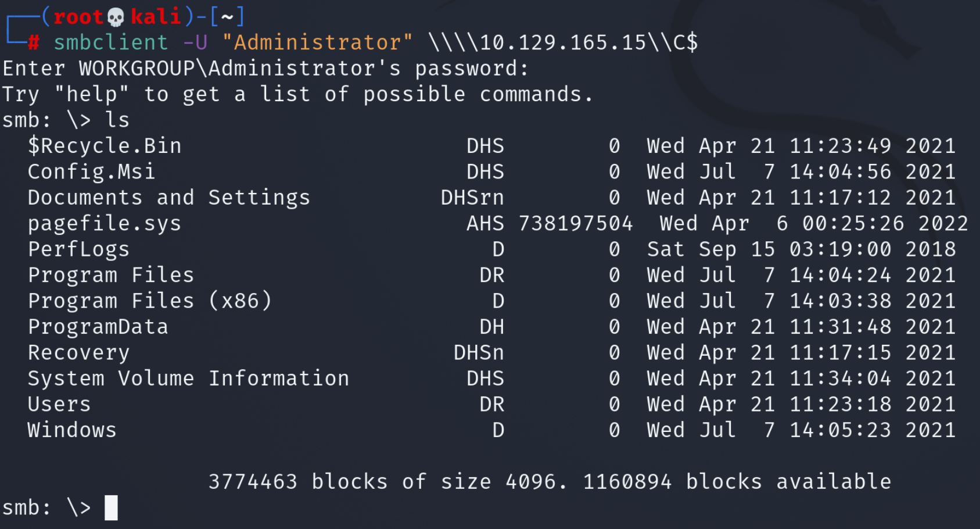980x529 pixels.
Task: Select System Volume Information entry
Action: [189, 378]
